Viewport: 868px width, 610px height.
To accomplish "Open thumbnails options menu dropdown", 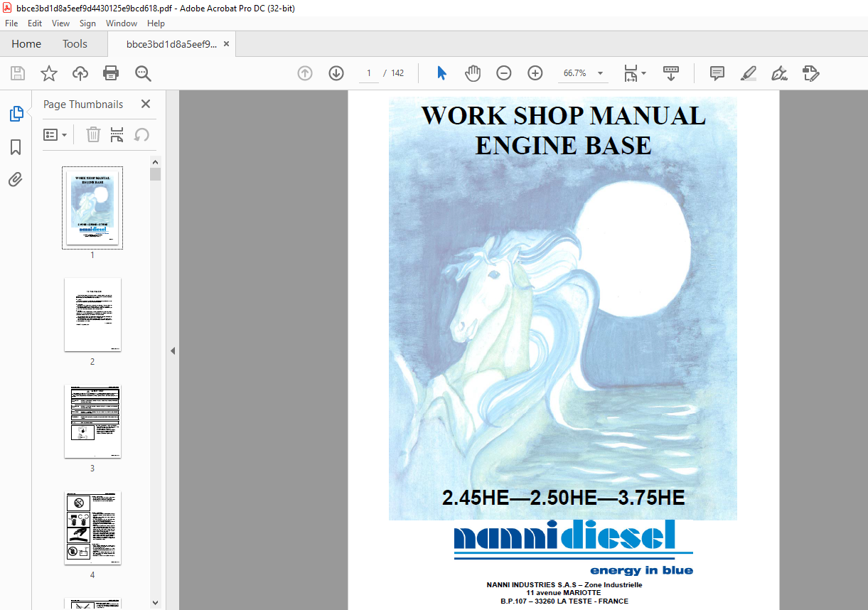I will (55, 134).
